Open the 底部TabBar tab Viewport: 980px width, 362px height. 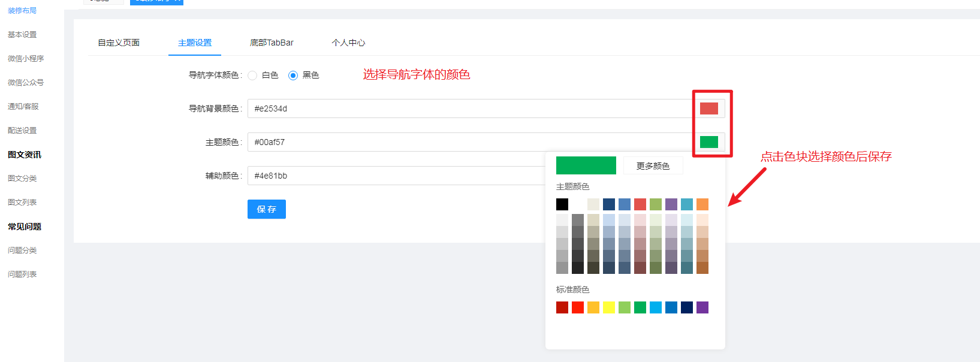coord(272,43)
